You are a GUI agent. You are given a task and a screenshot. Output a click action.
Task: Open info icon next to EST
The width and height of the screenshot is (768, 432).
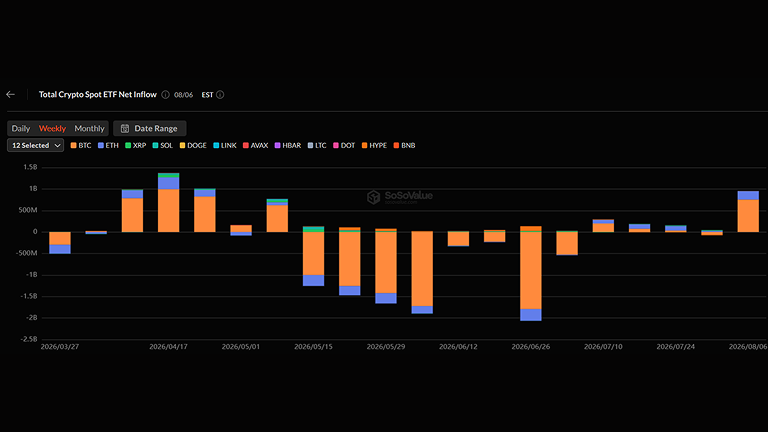[220, 95]
